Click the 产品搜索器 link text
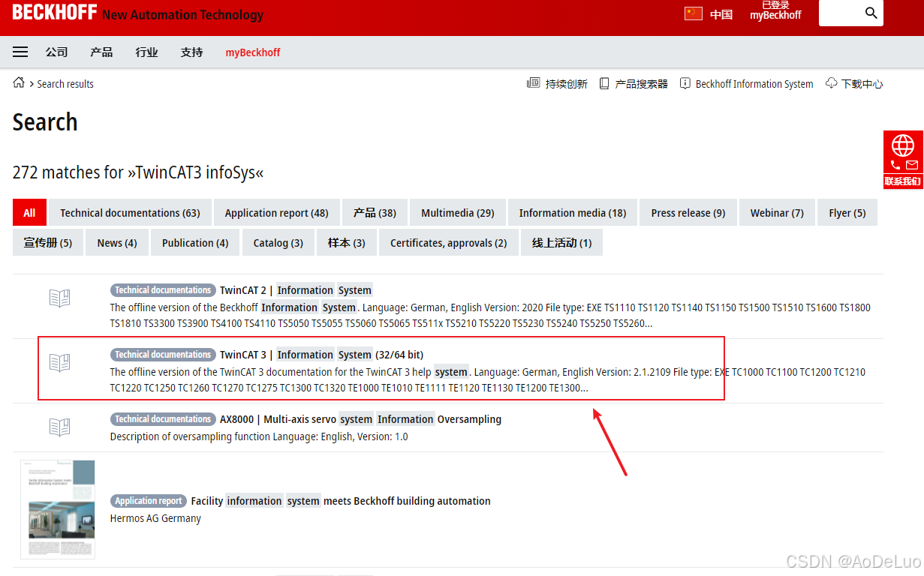Screen dimensions: 924x576 tap(642, 84)
